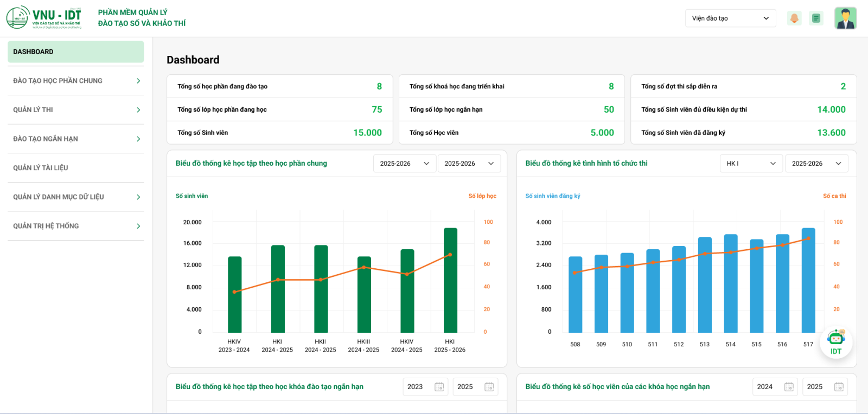Expand the QUẢN TRỊ HỆ THỐNG menu
Image resolution: width=868 pixels, height=414 pixels.
(x=75, y=226)
